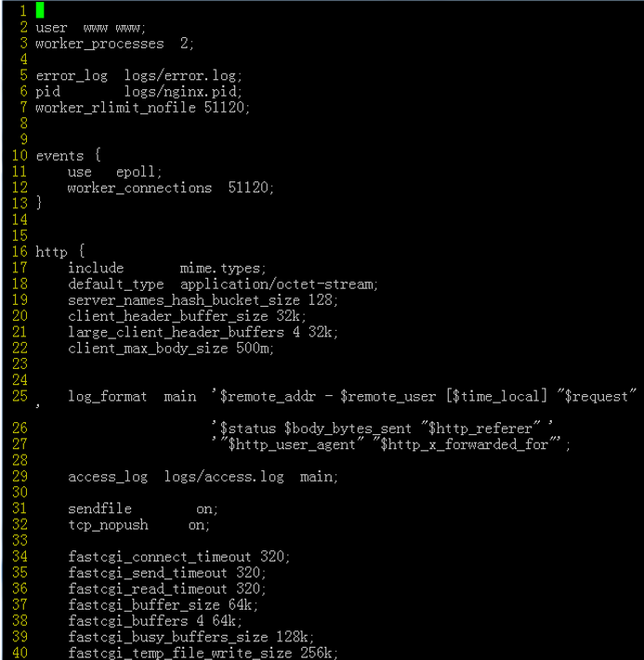Select the pid logs/nginx.pid line

click(x=138, y=92)
